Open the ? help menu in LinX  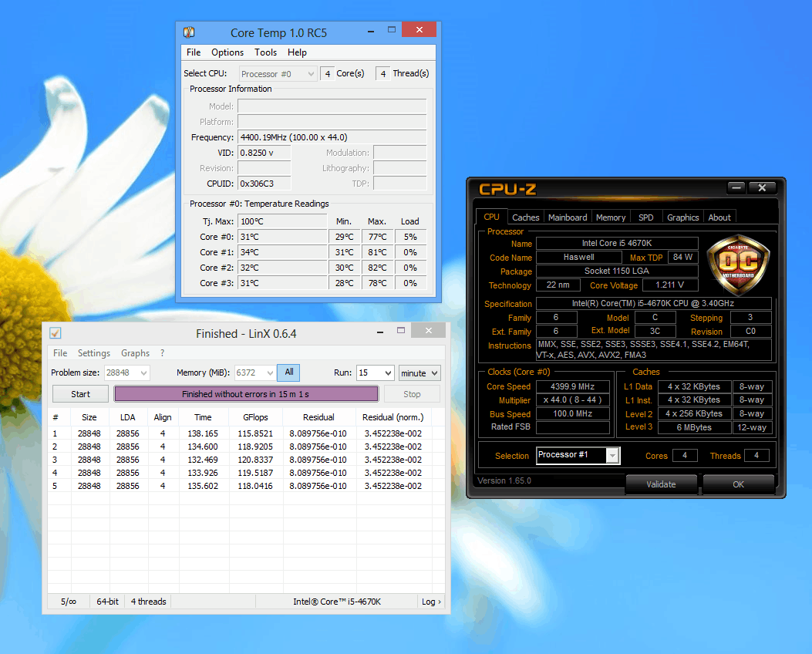pos(162,353)
